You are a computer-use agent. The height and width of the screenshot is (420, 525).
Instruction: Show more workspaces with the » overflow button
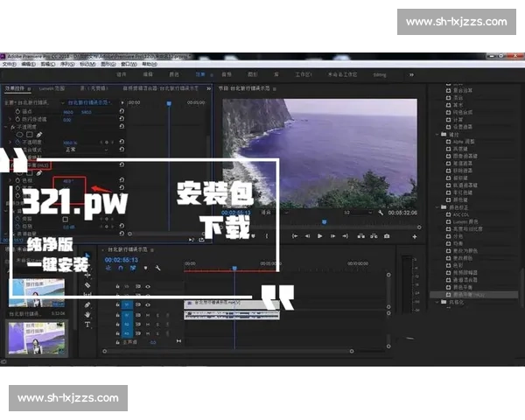[411, 74]
